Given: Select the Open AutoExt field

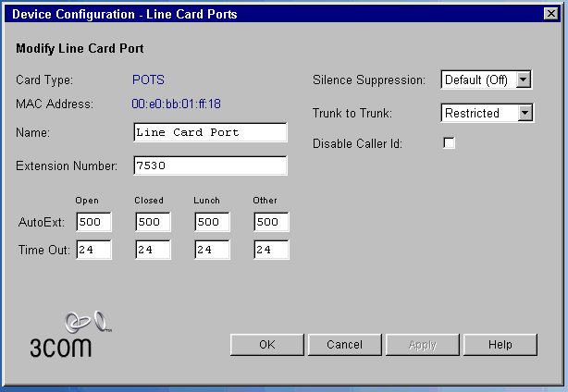Looking at the screenshot, I should 93,222.
